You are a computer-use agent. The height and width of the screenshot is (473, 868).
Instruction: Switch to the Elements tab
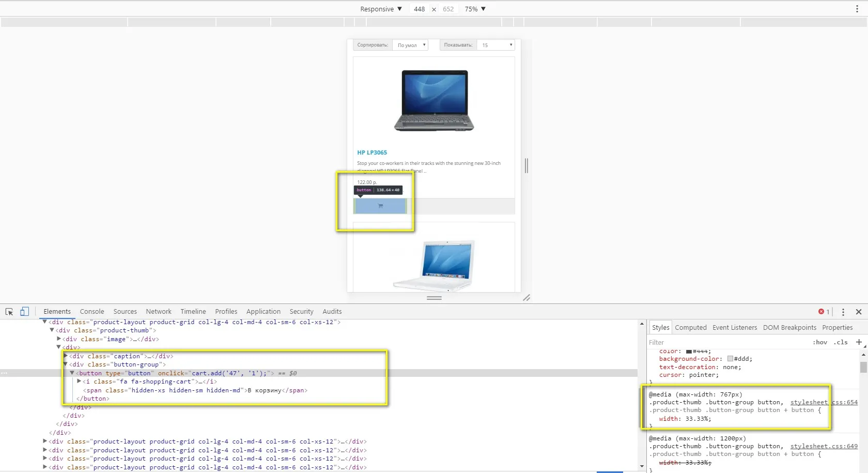click(57, 312)
